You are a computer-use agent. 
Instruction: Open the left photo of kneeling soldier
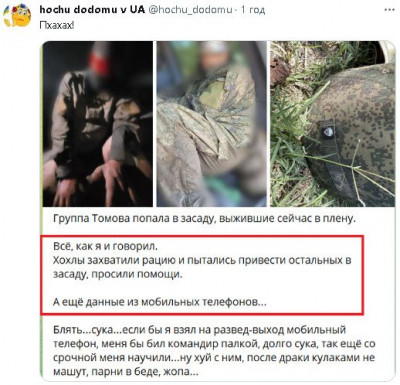point(98,124)
